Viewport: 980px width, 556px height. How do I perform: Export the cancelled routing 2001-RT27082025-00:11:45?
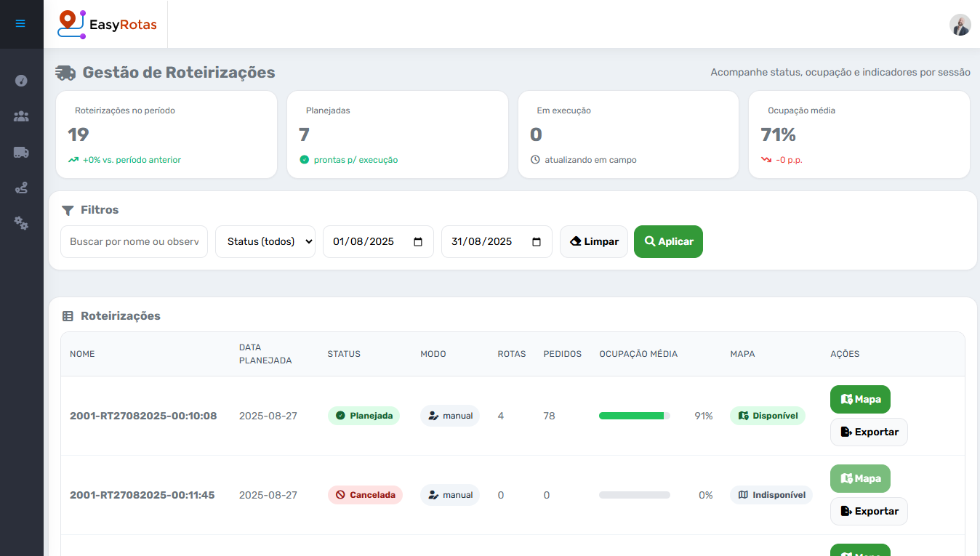pos(869,511)
